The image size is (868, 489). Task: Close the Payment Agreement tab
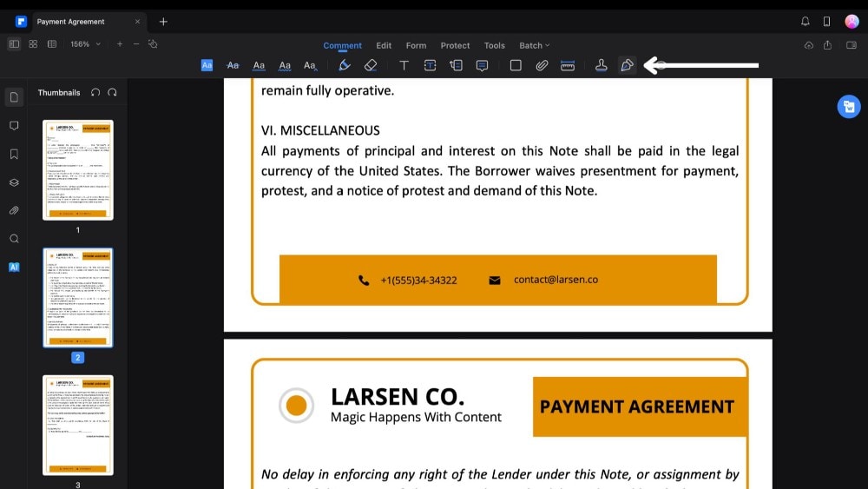pyautogui.click(x=137, y=22)
